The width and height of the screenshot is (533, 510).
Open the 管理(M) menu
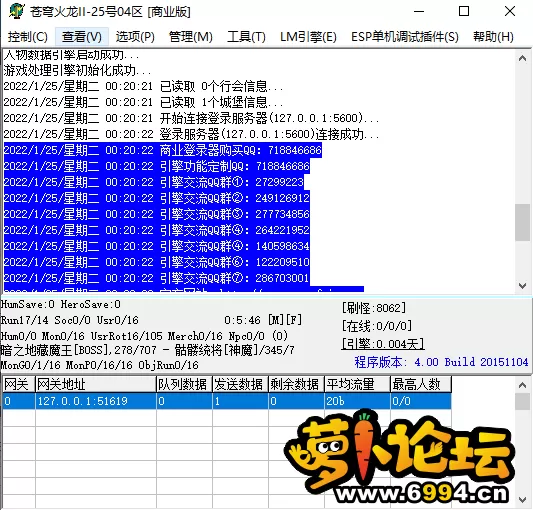[191, 37]
